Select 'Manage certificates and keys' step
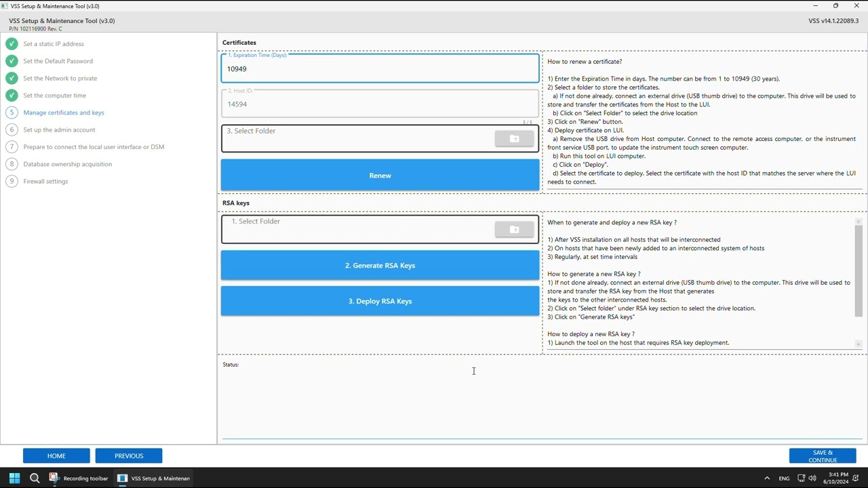 (x=64, y=113)
